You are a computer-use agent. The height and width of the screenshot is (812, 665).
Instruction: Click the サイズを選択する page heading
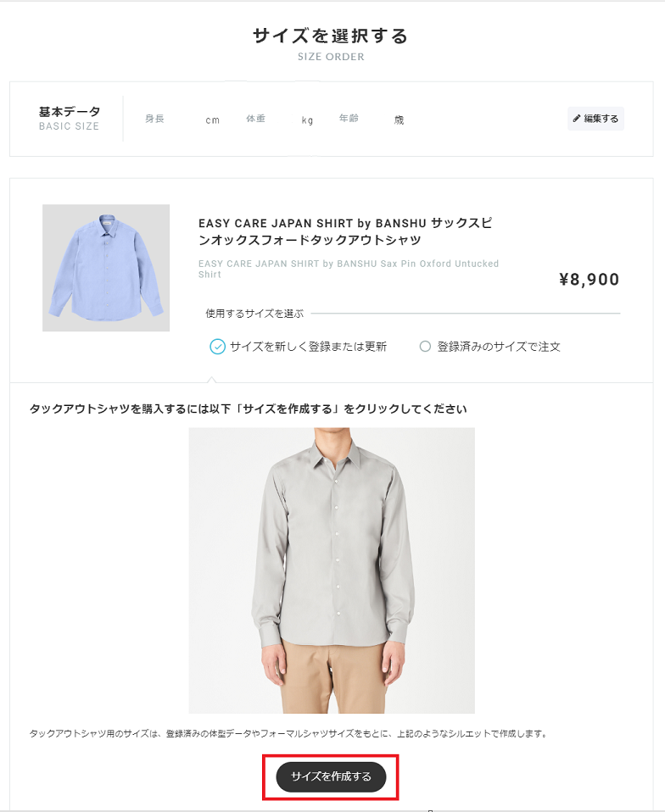[331, 36]
